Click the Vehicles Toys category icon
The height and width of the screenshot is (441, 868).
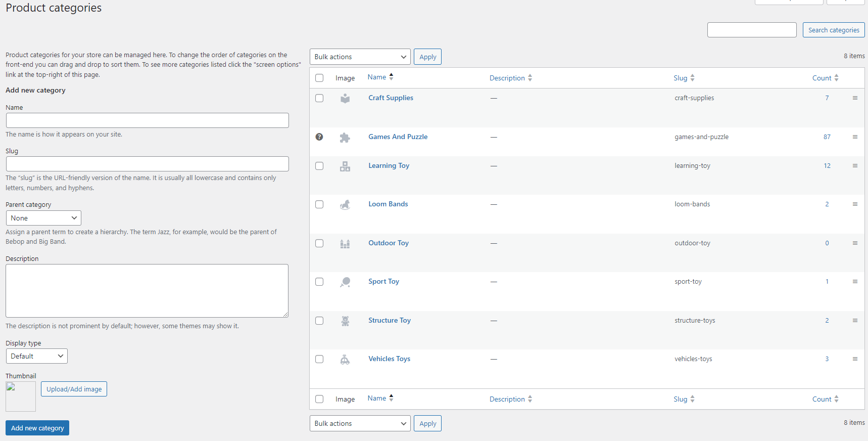click(x=345, y=360)
